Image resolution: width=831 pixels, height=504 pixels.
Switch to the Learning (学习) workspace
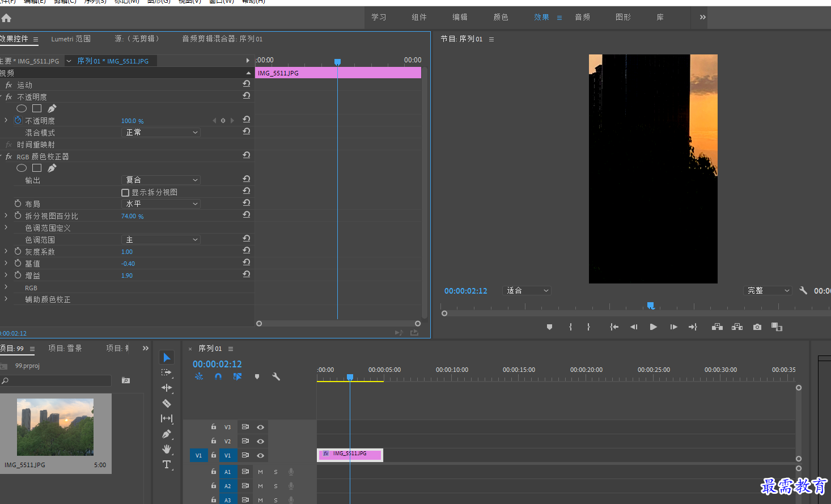(x=379, y=17)
